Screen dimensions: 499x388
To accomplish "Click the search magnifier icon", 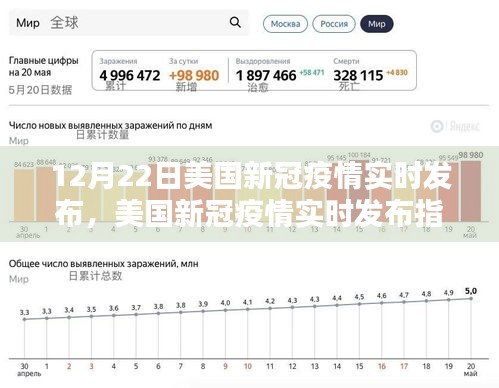I will pos(235,22).
